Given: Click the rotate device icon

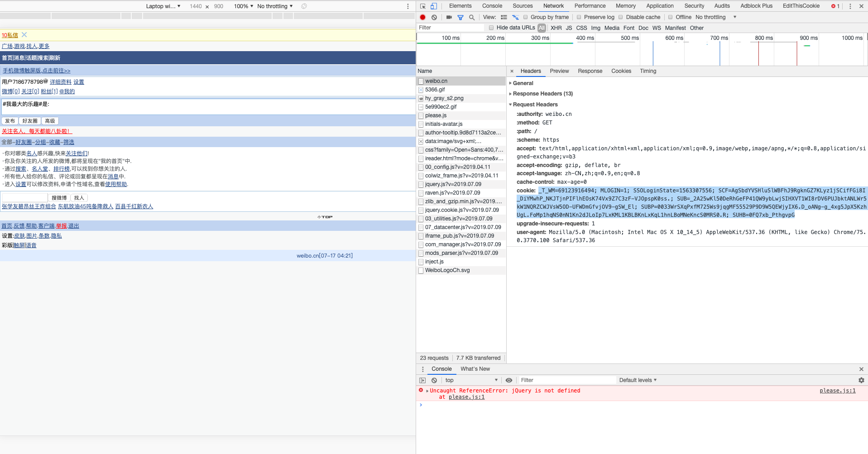Looking at the screenshot, I should tap(304, 6).
